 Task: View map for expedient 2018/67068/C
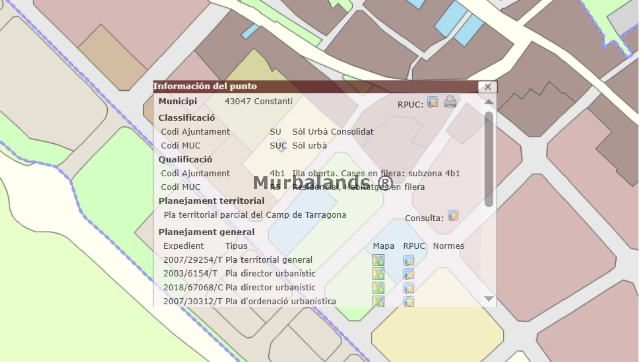(378, 288)
